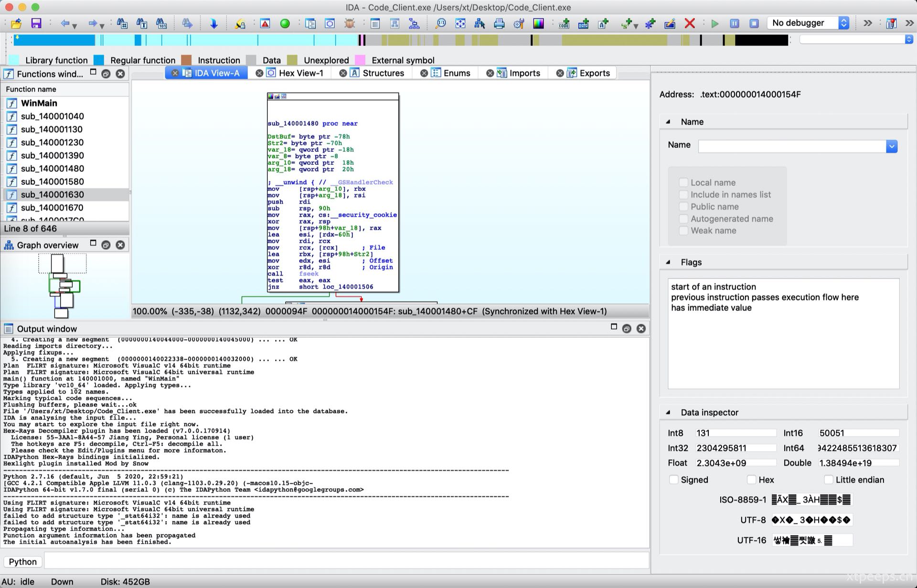Click into the Name text field

click(x=791, y=146)
